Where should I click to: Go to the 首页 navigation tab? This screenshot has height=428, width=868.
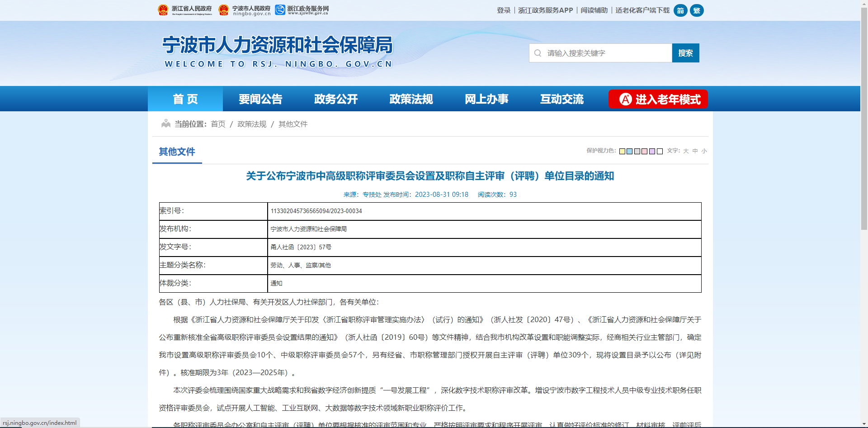coord(185,99)
